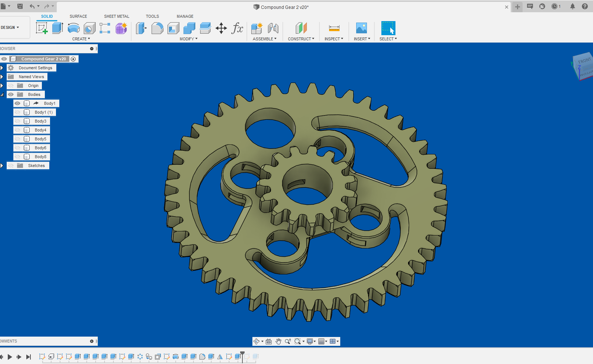Screen dimensions: 593x364
Task: Open the Job Status clock icon
Action: click(x=555, y=6)
